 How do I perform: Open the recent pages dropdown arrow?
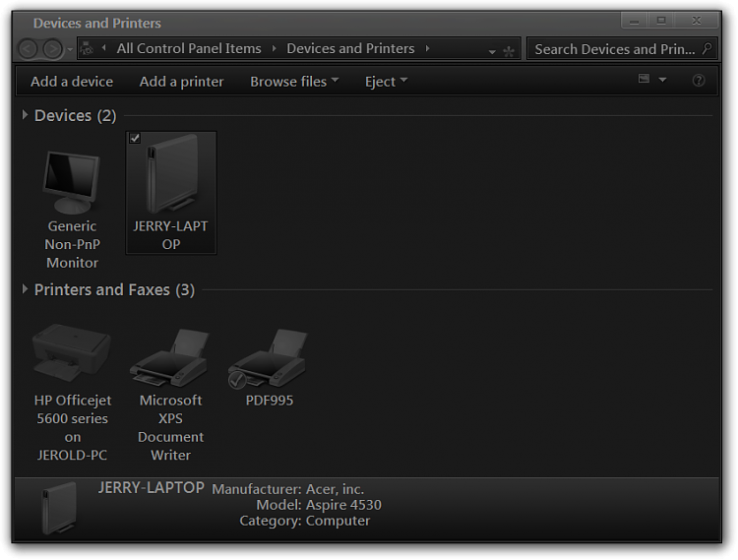(x=70, y=49)
